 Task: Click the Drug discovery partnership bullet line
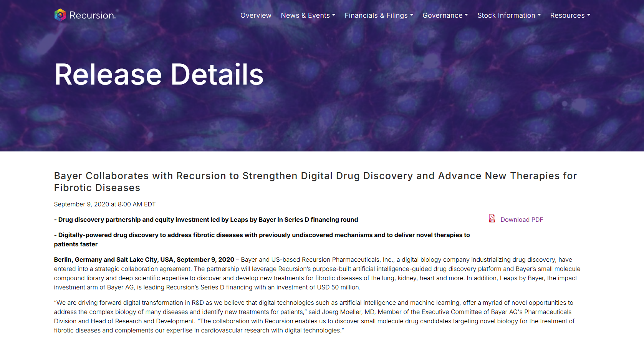tap(206, 219)
